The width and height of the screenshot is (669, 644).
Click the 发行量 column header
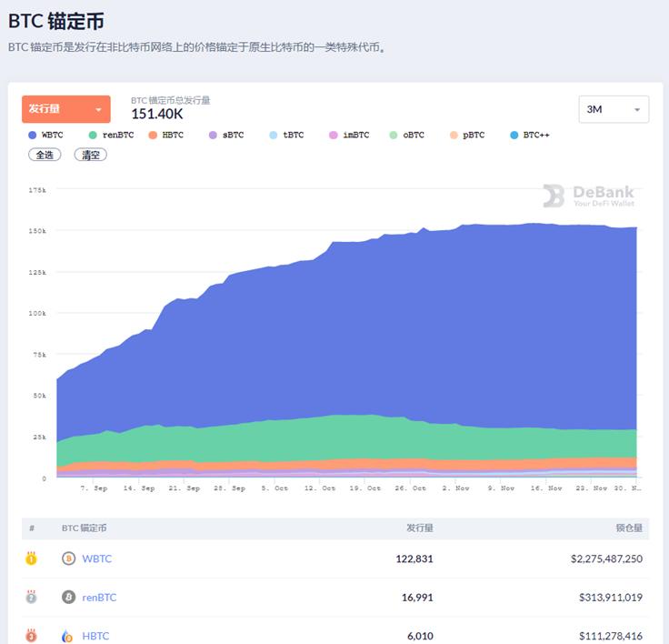click(x=420, y=528)
